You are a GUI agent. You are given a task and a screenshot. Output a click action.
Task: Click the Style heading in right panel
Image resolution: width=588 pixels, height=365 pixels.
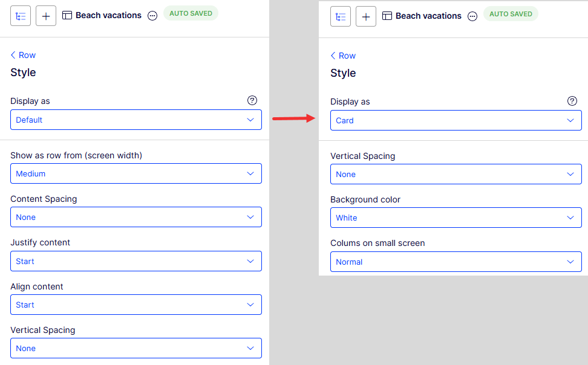343,73
